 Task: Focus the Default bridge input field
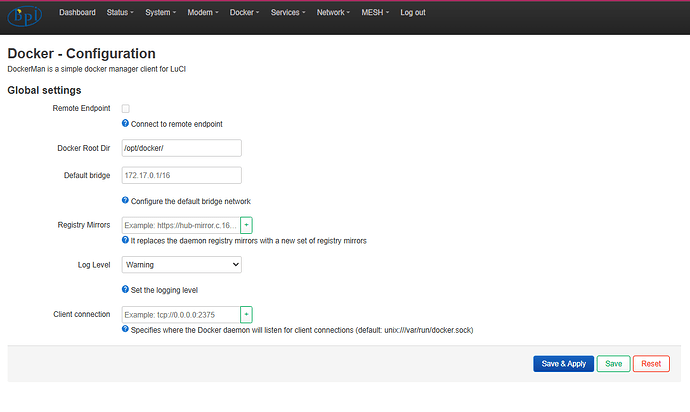tap(181, 176)
